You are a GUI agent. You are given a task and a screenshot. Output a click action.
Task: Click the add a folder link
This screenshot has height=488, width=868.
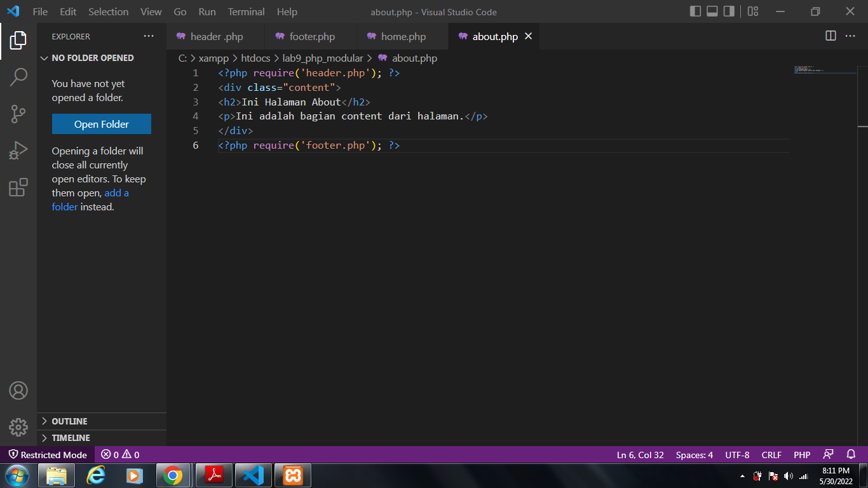116,193
